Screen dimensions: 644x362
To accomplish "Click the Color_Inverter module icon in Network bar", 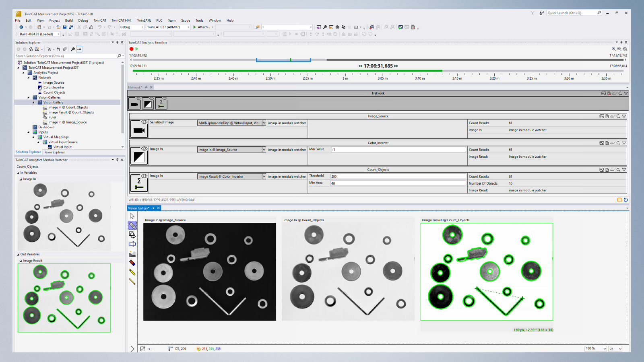I will pos(148,104).
